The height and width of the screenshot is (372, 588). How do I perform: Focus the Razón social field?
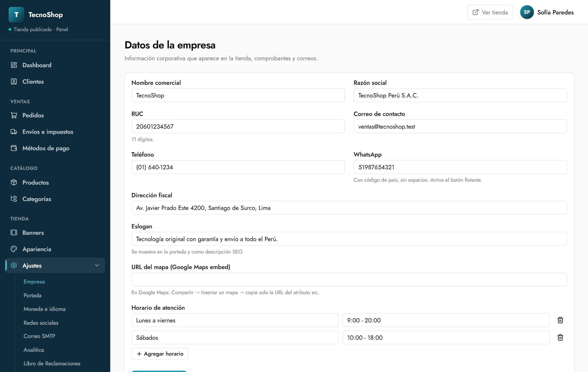[460, 95]
